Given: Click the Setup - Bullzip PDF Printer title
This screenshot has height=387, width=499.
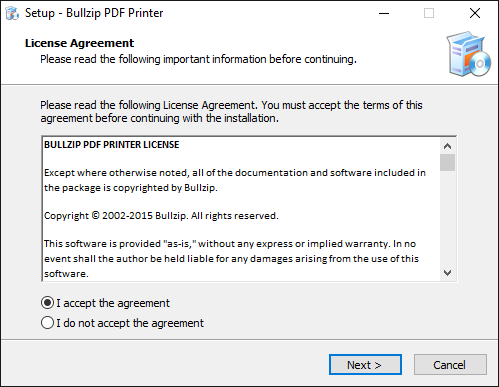Looking at the screenshot, I should pos(94,13).
